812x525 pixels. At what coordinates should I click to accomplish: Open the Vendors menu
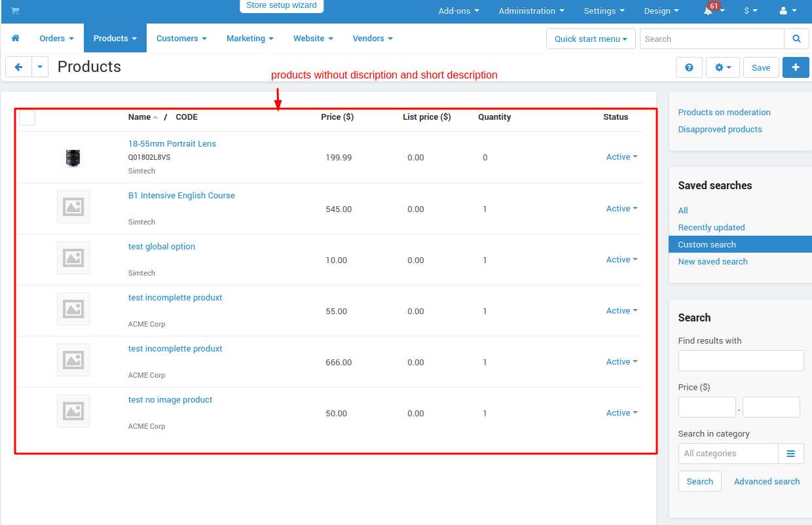click(x=373, y=39)
